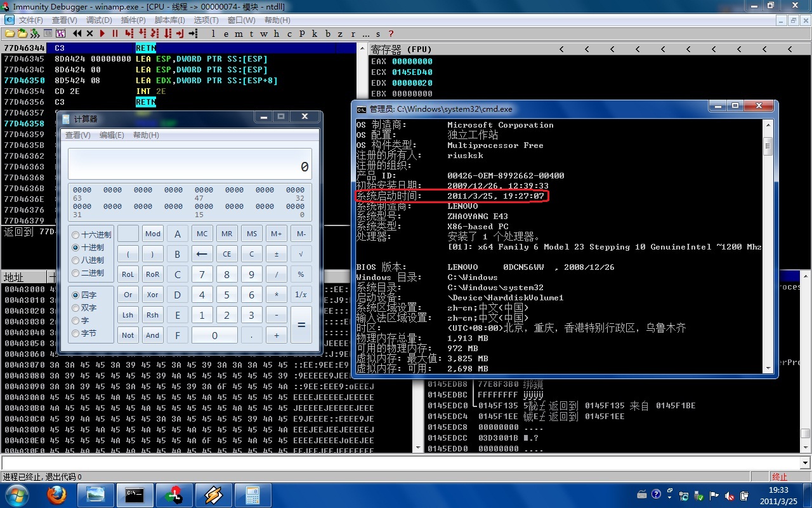Open the command input history dropdown arrow
This screenshot has height=508, width=812.
pyautogui.click(x=805, y=462)
